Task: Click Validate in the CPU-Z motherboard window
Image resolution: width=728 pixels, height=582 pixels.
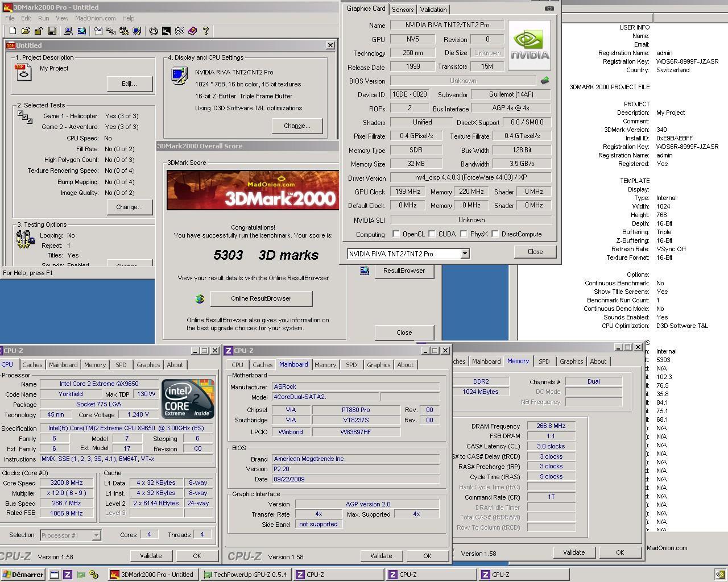Action: click(381, 556)
